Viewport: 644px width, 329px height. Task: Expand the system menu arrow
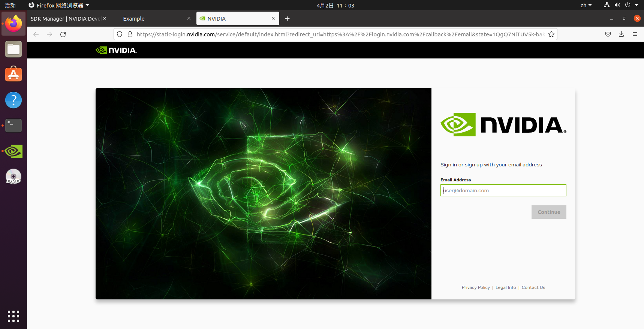(x=637, y=5)
